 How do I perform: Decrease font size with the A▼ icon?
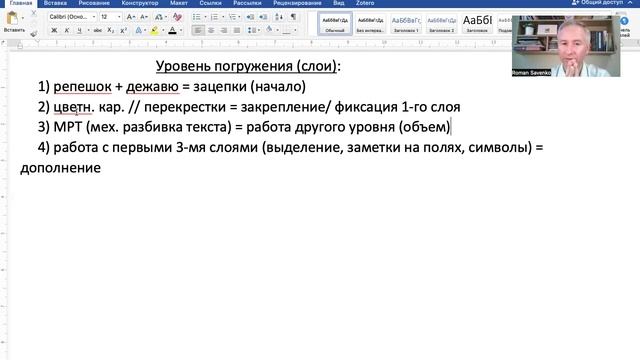[x=144, y=17]
